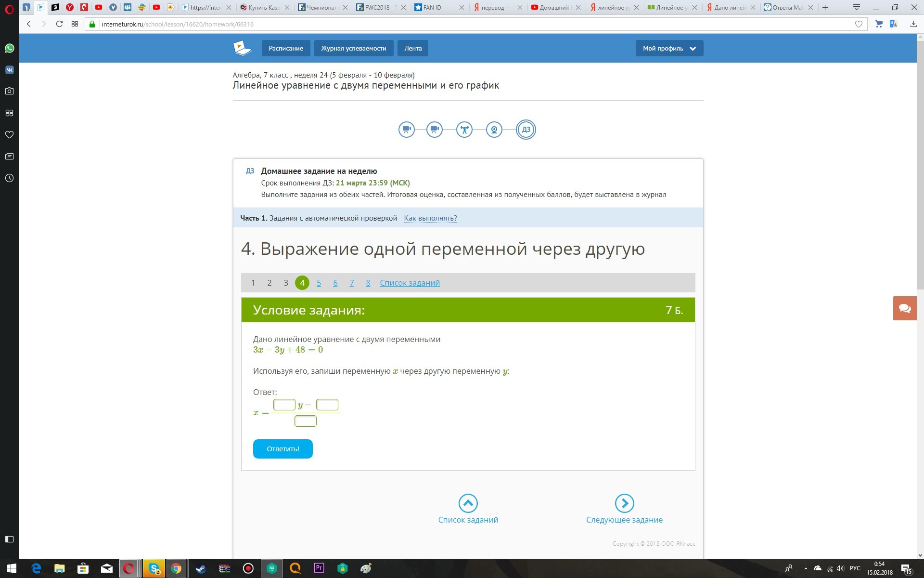Viewport: 924px width, 578px height.
Task: Click the first video lesson step icon
Action: [407, 130]
